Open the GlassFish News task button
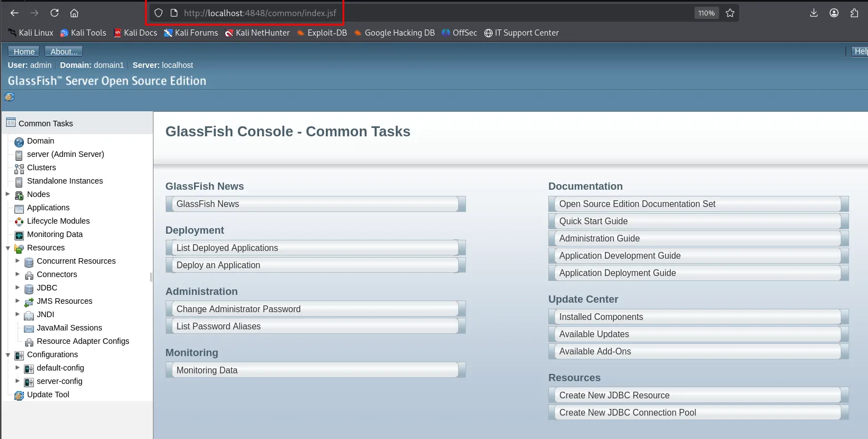The image size is (868, 439). coord(315,204)
